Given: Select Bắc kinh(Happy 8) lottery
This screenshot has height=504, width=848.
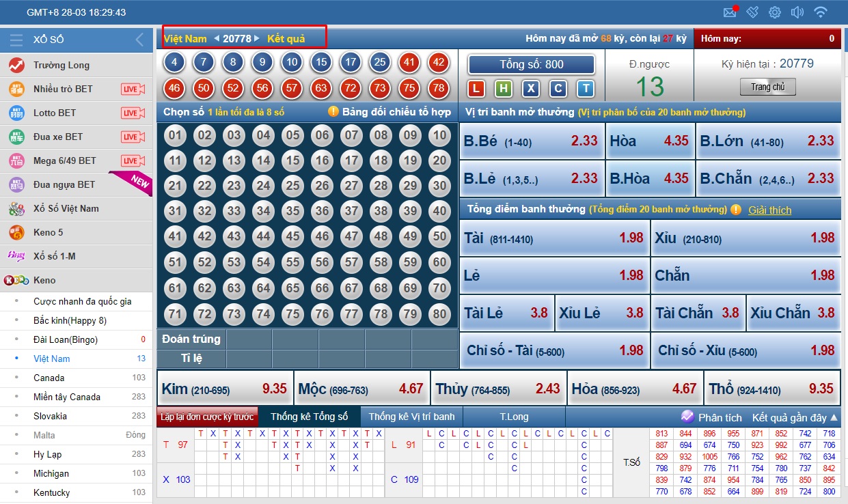Looking at the screenshot, I should point(77,321).
